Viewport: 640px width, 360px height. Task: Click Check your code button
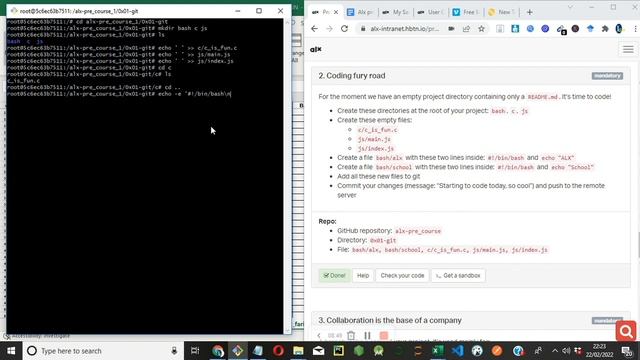402,276
